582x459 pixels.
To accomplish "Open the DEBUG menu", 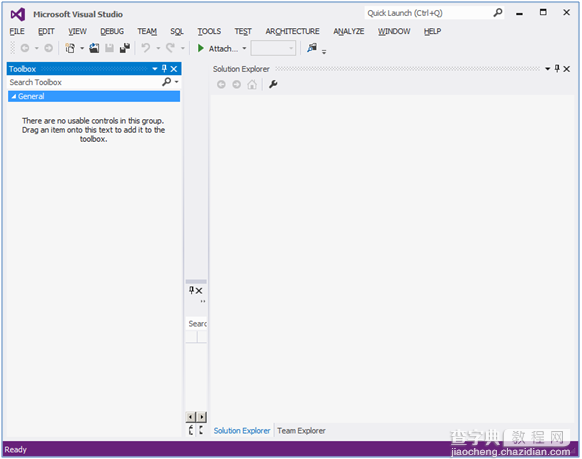I will coord(112,32).
